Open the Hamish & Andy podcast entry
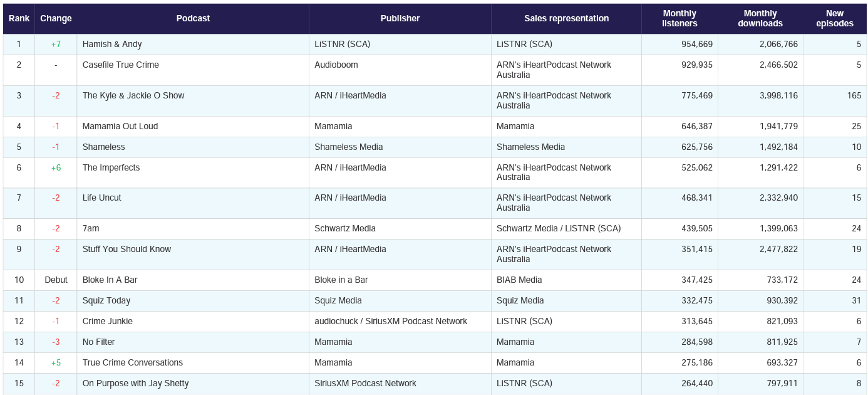Viewport: 868px width, 395px height. coord(112,45)
